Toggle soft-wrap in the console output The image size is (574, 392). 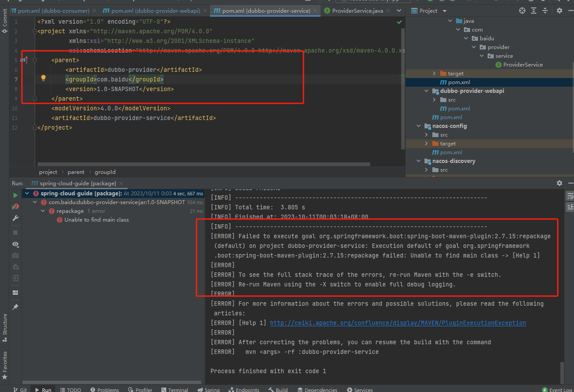coord(570,195)
